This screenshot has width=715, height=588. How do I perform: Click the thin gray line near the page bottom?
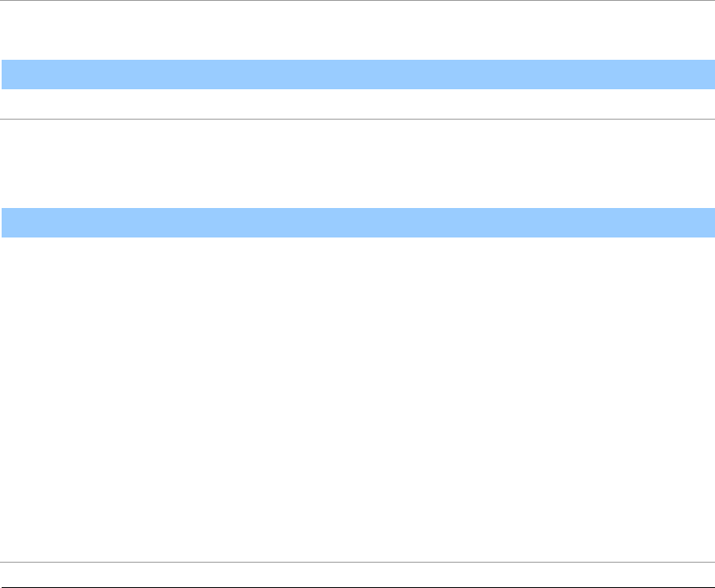357,562
